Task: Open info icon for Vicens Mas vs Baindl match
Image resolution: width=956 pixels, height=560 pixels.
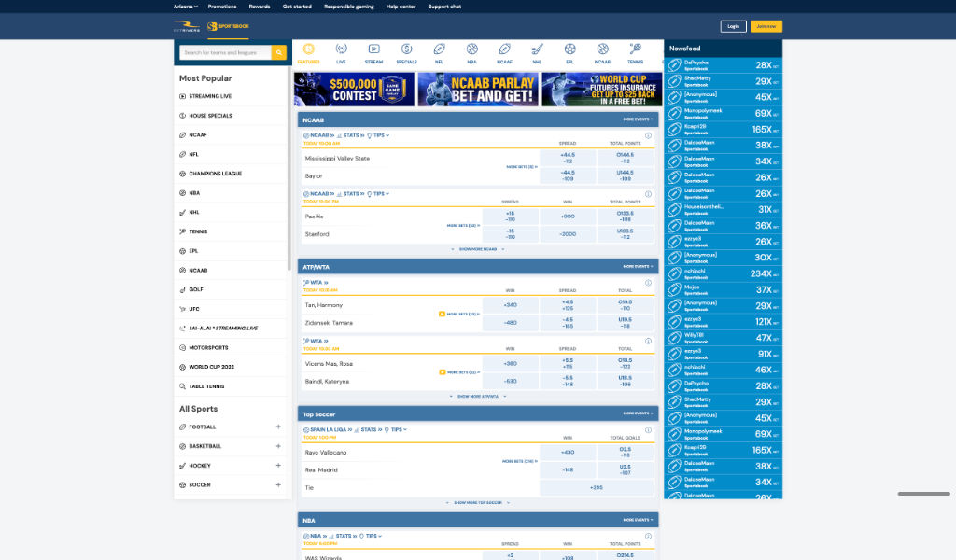Action: pyautogui.click(x=648, y=342)
